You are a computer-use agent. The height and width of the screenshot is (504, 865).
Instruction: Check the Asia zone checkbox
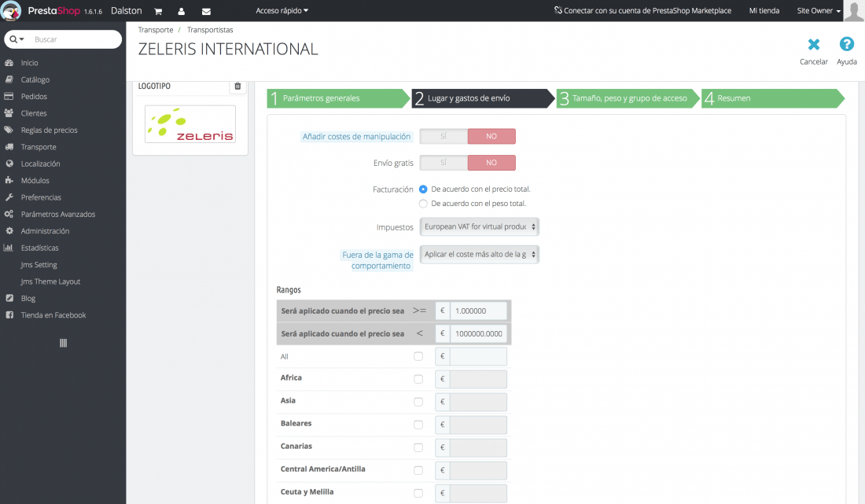[418, 402]
